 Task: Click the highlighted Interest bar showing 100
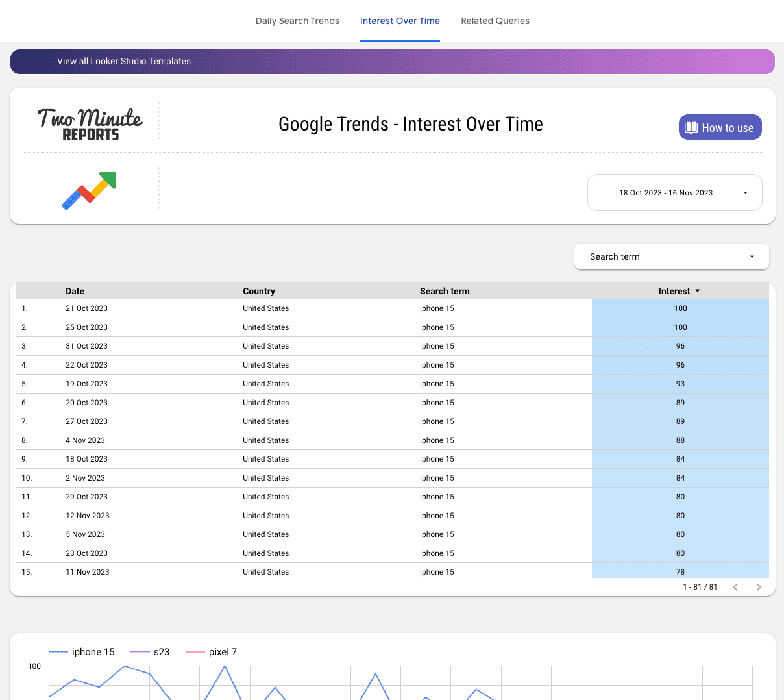(680, 308)
